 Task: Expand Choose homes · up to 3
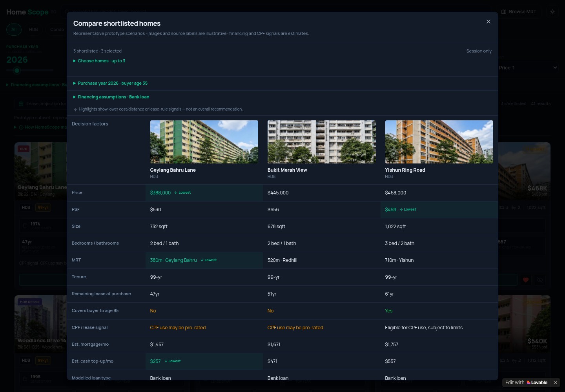pyautogui.click(x=99, y=61)
